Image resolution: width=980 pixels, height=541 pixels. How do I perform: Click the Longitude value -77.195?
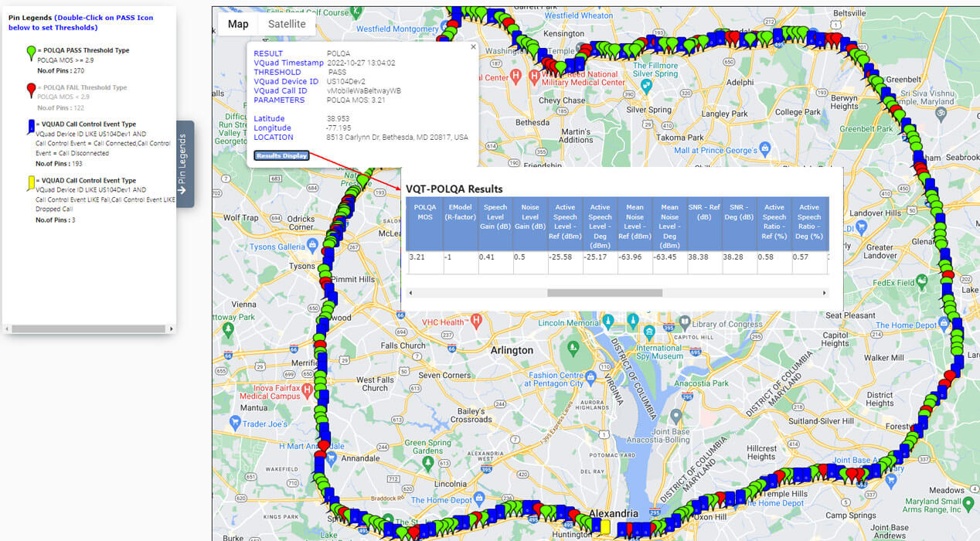339,128
